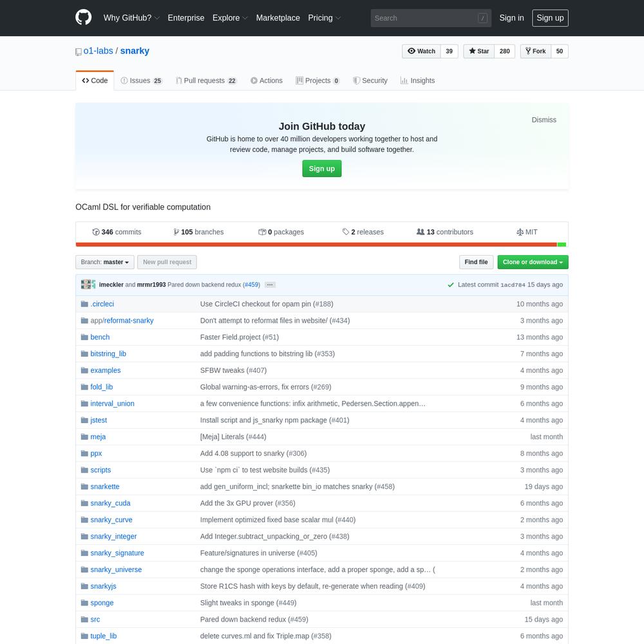Click the folder icon next to snarkette
This screenshot has width=644, height=644.
84,487
